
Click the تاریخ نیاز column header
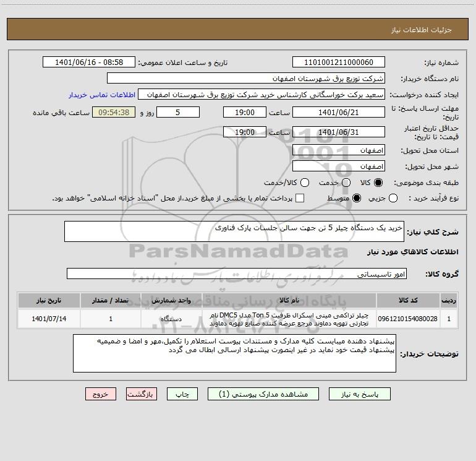click(x=49, y=300)
